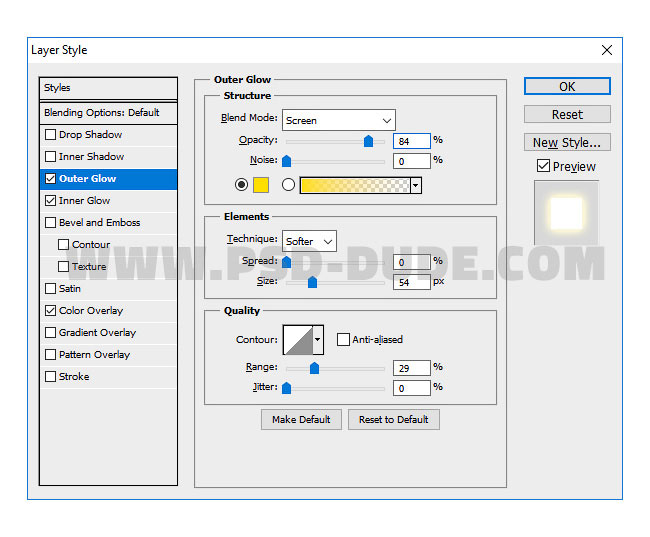Open the Inner Glow settings label

click(x=85, y=201)
